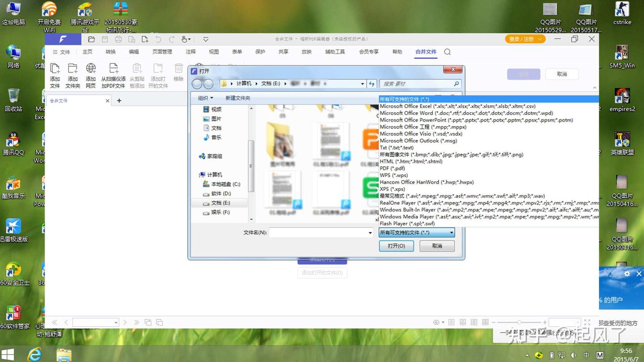Click Add PDF from scanner icon
This screenshot has width=644, height=362.
(x=114, y=68)
